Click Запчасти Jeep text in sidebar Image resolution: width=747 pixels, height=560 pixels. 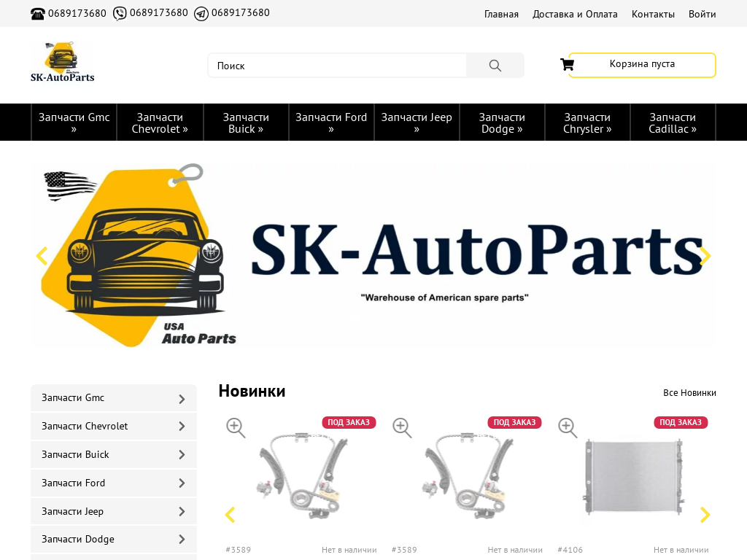(x=72, y=511)
